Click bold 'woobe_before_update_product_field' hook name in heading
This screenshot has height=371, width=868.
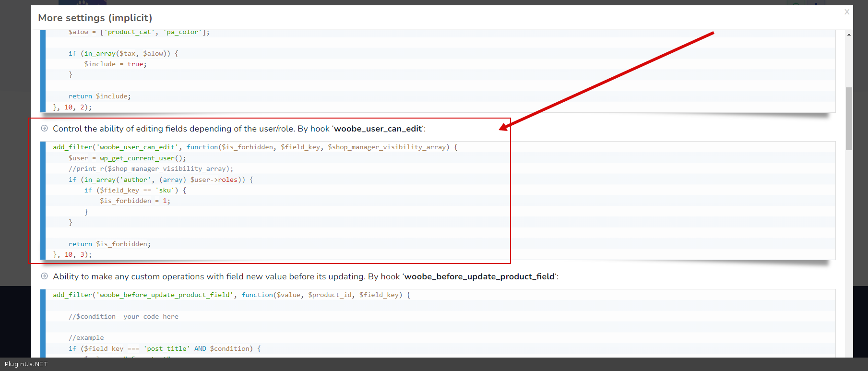click(479, 276)
